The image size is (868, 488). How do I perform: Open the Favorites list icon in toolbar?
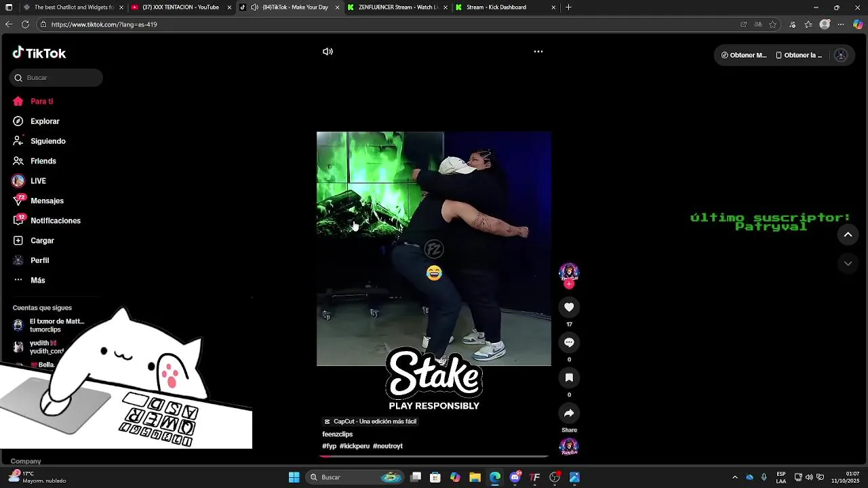(808, 24)
